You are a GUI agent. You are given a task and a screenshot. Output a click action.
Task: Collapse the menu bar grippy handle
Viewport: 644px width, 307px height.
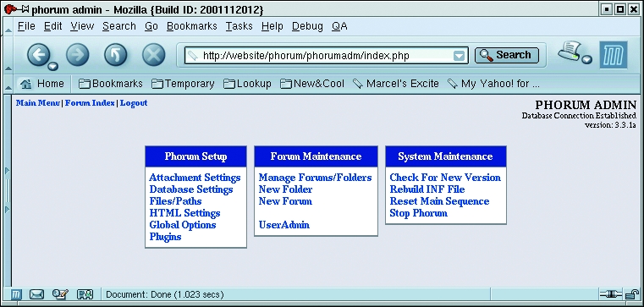[x=8, y=27]
